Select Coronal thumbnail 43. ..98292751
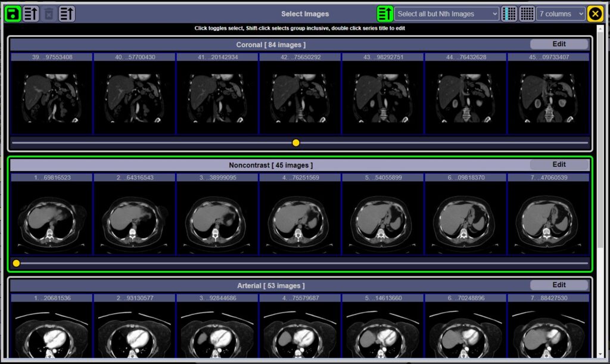The width and height of the screenshot is (610, 364). coord(383,94)
